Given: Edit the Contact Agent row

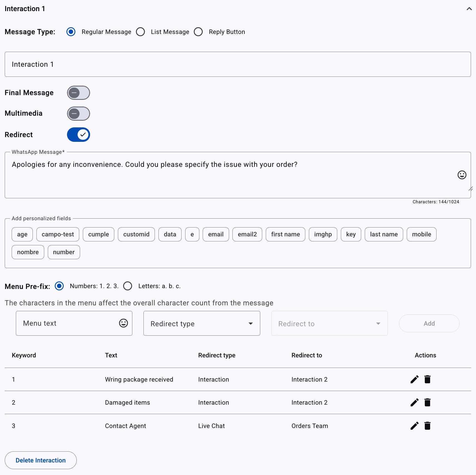Looking at the screenshot, I should pos(414,426).
